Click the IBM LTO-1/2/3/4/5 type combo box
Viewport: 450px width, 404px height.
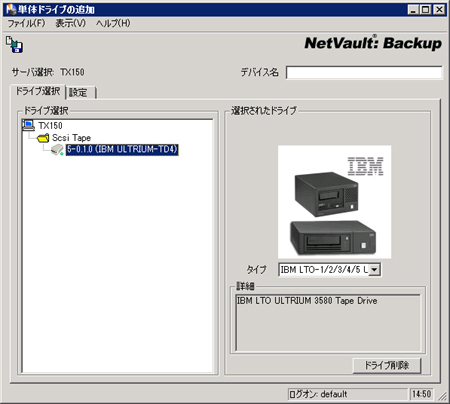[x=329, y=269]
